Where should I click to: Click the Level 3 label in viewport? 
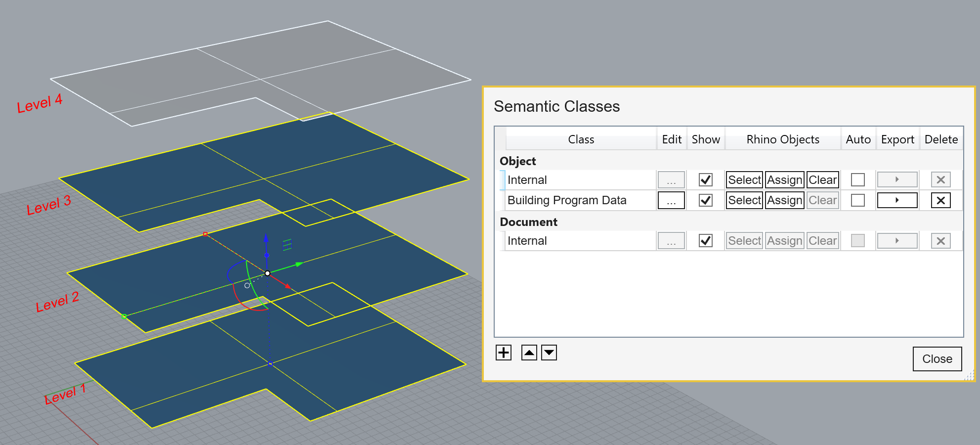click(49, 205)
